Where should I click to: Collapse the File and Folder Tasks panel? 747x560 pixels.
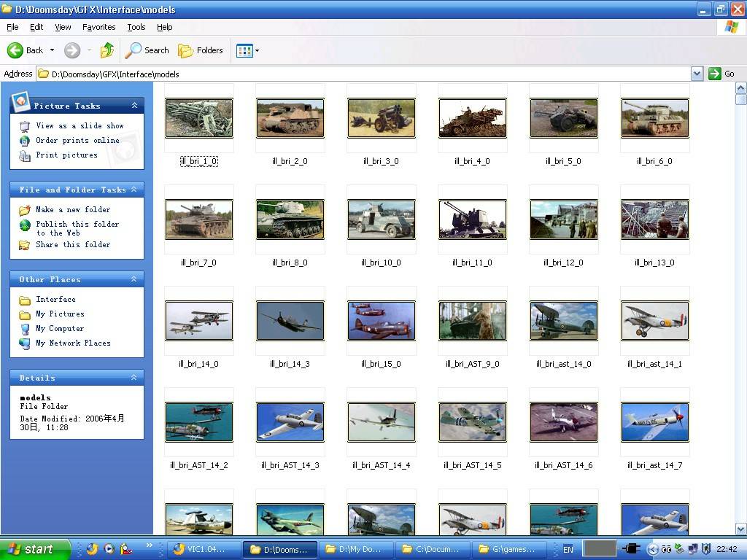point(134,190)
